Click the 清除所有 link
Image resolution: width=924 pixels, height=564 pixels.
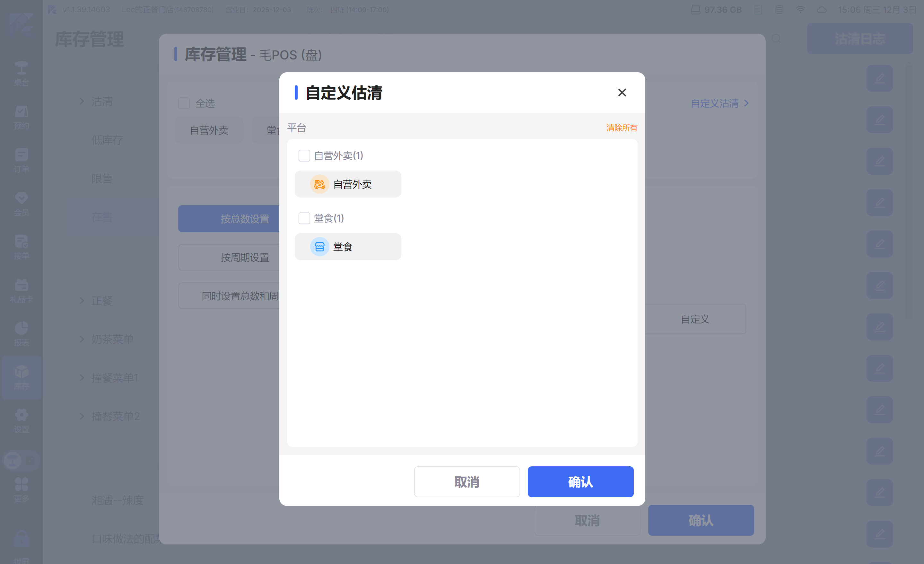(621, 128)
